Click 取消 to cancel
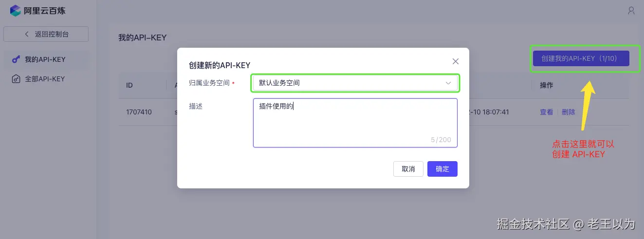The width and height of the screenshot is (644, 239). pos(408,169)
